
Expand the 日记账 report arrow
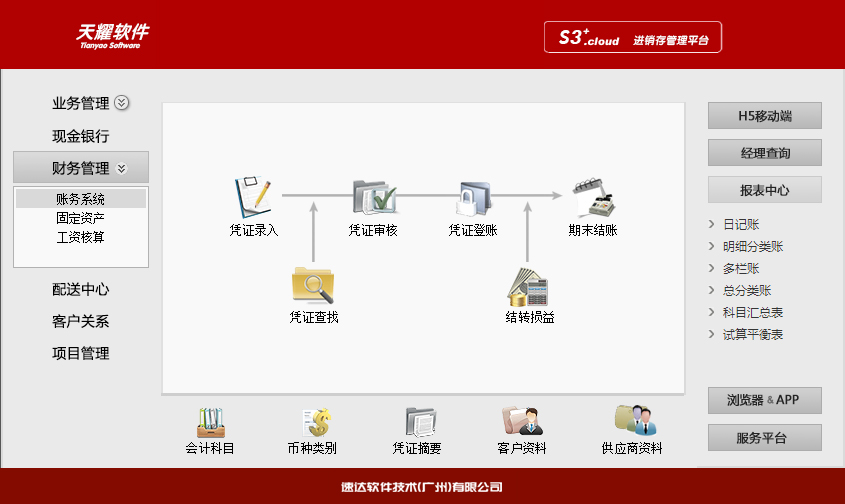(712, 225)
